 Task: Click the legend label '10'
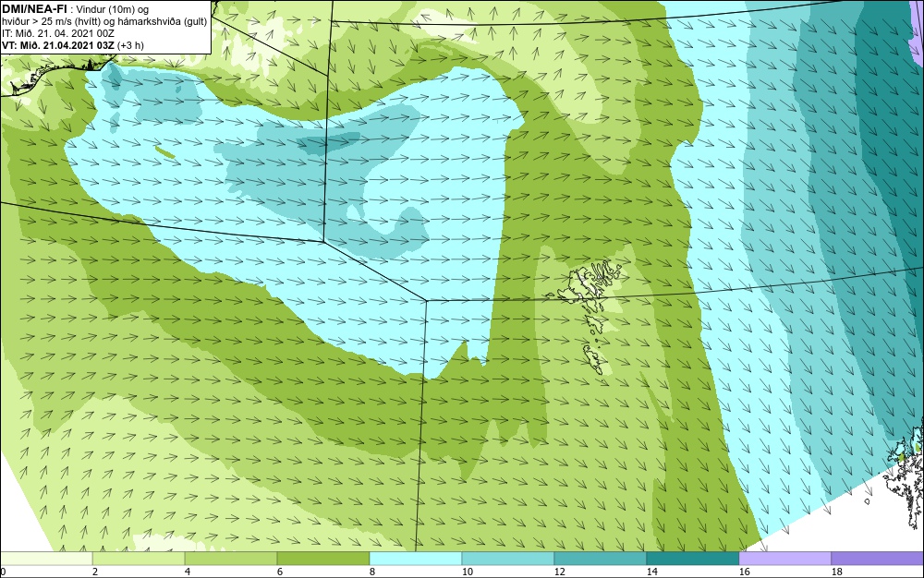tap(467, 572)
